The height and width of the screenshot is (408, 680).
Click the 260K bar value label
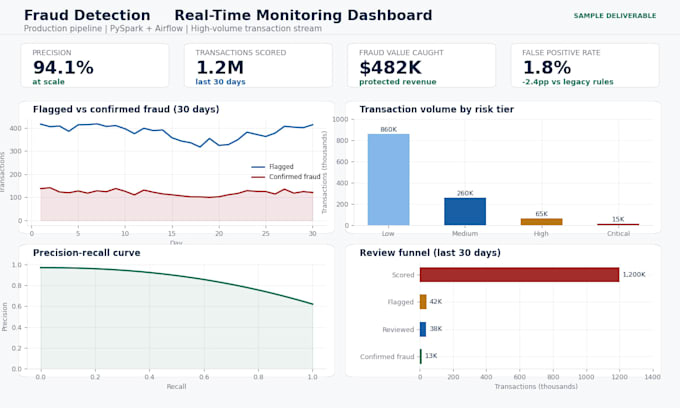pyautogui.click(x=465, y=193)
